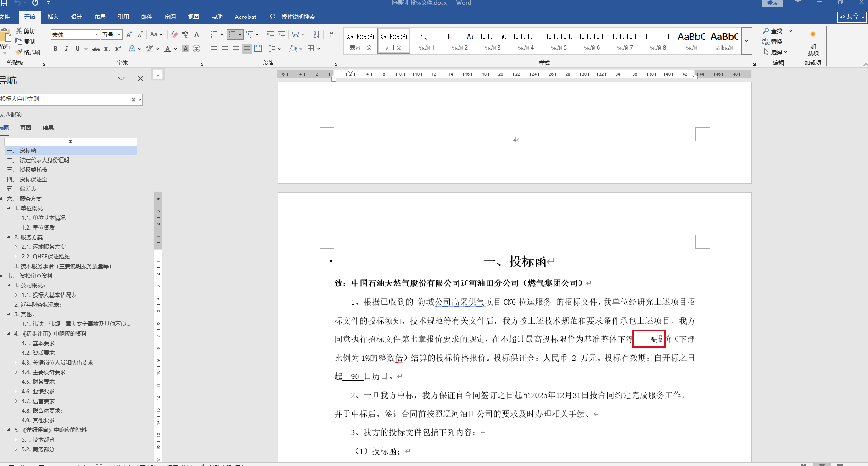Click the 共享 share button
The image size is (868, 466).
pos(851,17)
